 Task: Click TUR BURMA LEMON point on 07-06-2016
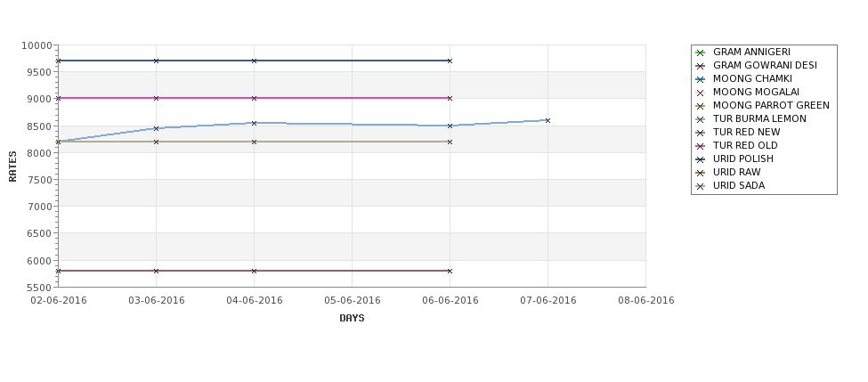548,120
